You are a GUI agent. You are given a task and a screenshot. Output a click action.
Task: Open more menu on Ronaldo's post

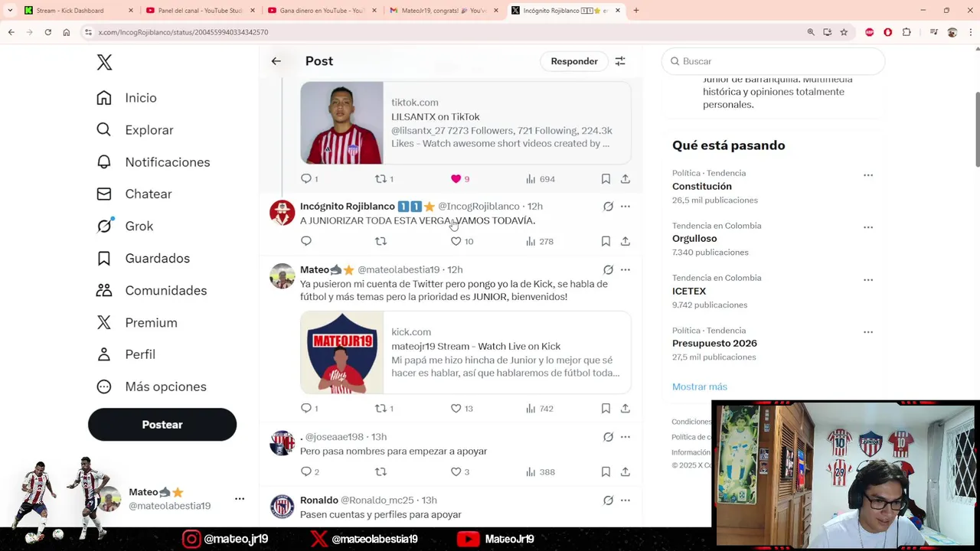click(626, 500)
